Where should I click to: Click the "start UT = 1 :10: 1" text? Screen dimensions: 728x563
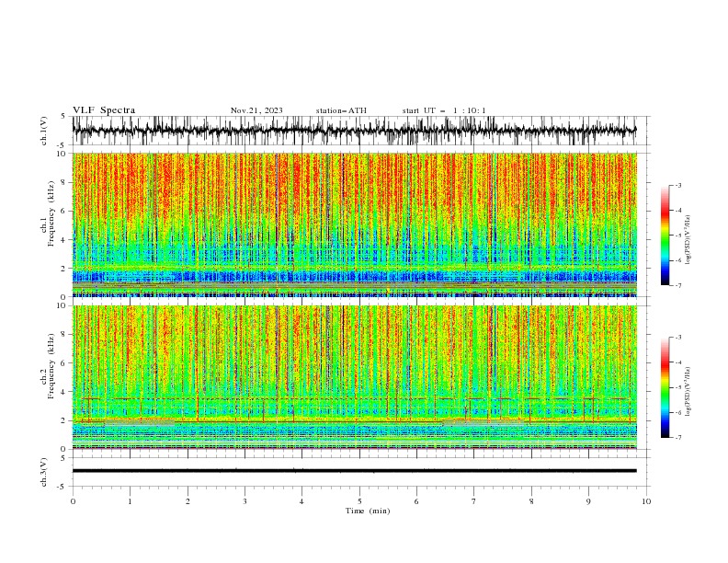444,110
